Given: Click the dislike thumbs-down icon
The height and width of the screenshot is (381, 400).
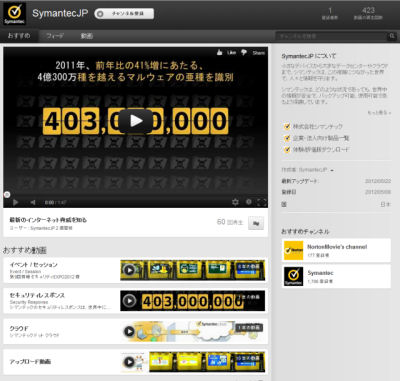Looking at the screenshot, I should (244, 53).
